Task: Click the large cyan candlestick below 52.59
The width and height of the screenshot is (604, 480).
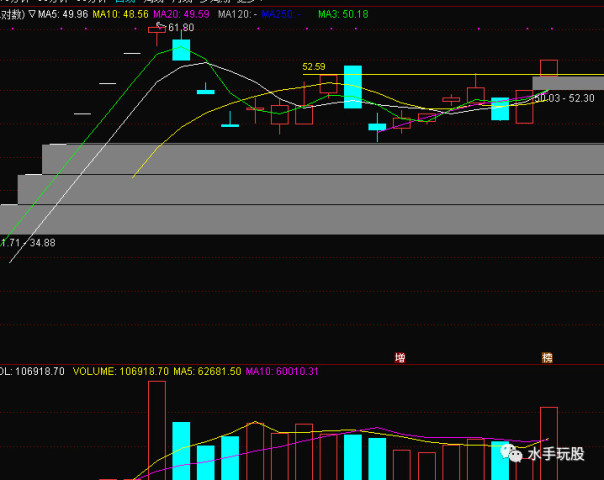Action: coord(352,87)
